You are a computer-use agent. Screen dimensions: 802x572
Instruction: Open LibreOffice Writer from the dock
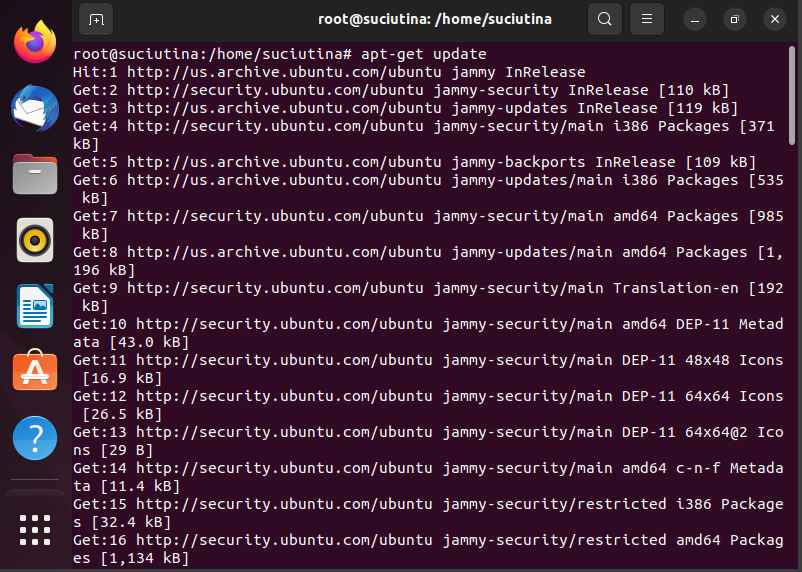tap(35, 306)
